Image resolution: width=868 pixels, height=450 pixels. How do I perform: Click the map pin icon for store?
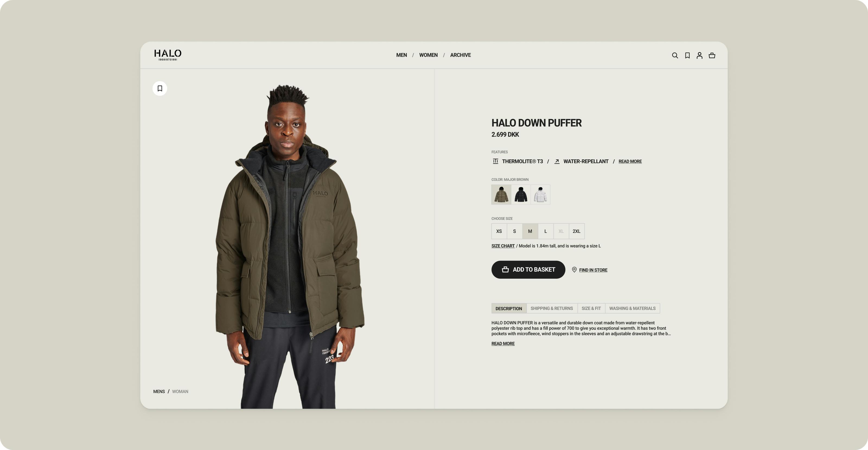[x=574, y=270]
